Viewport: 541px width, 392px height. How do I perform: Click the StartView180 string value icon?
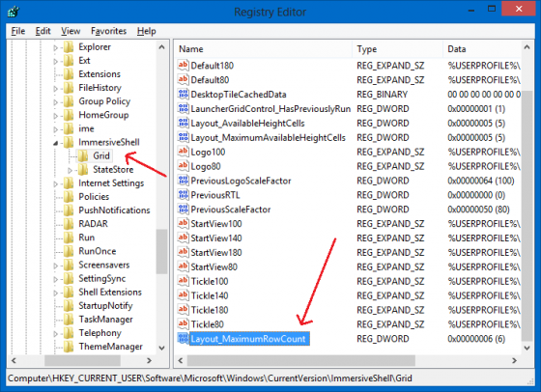pyautogui.click(x=183, y=252)
